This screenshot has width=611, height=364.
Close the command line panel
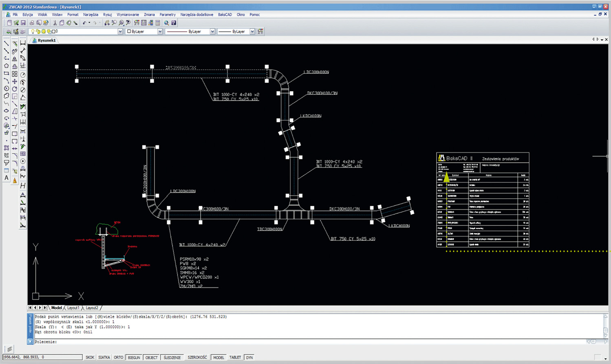[x=30, y=342]
